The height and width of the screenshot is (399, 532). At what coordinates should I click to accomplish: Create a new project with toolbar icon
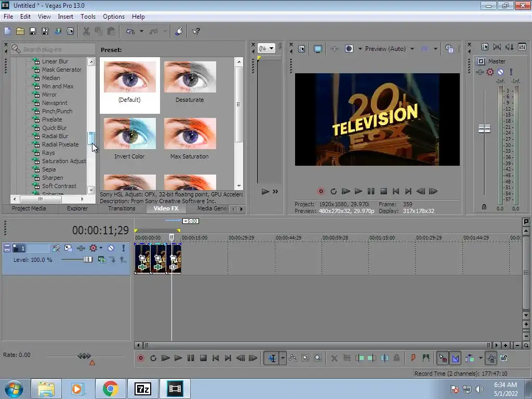(x=7, y=32)
